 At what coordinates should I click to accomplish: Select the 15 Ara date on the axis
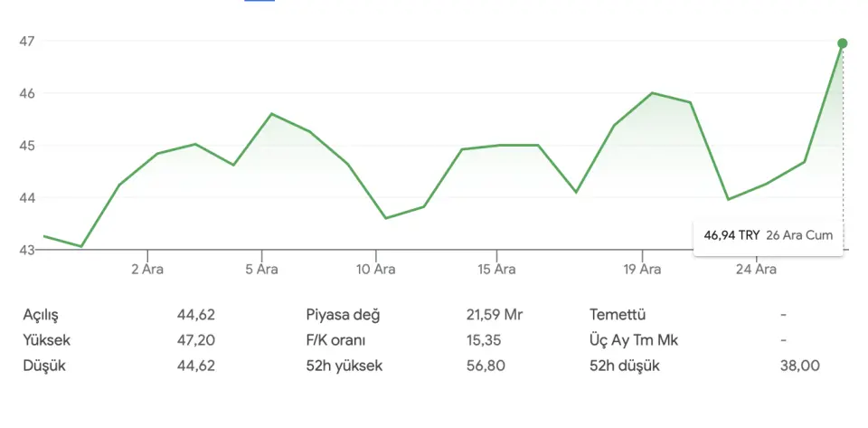click(x=496, y=269)
